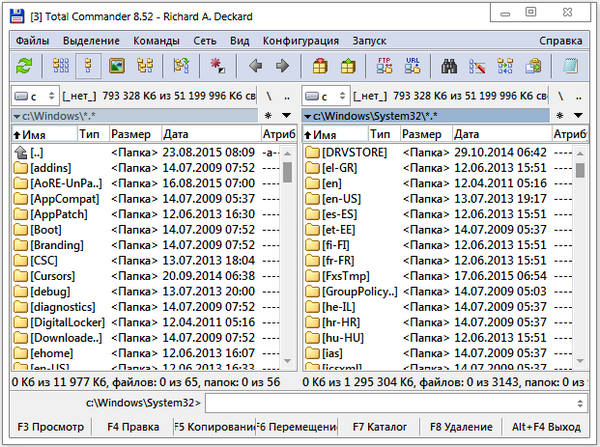
Task: Click the Forward arrow in toolbar
Action: click(282, 66)
